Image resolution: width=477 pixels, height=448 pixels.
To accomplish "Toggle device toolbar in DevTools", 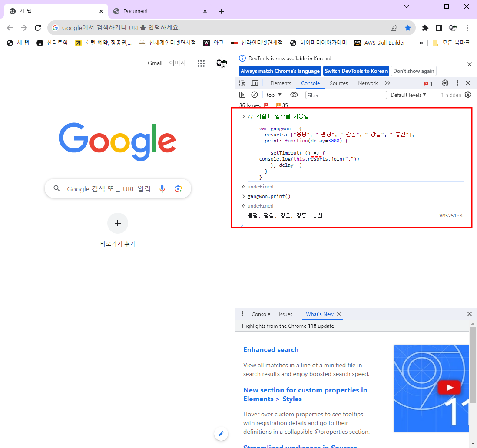I will pos(255,83).
